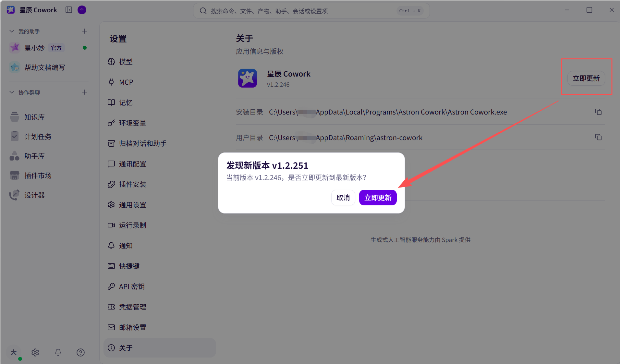The height and width of the screenshot is (364, 620).
Task: Select 通知 settings tab
Action: coord(160,246)
